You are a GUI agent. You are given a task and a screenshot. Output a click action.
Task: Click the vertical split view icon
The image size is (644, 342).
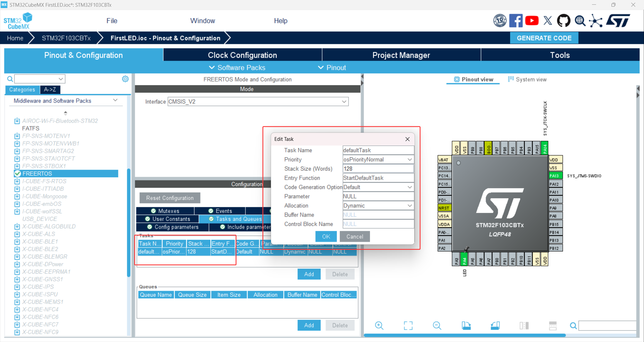[524, 326]
